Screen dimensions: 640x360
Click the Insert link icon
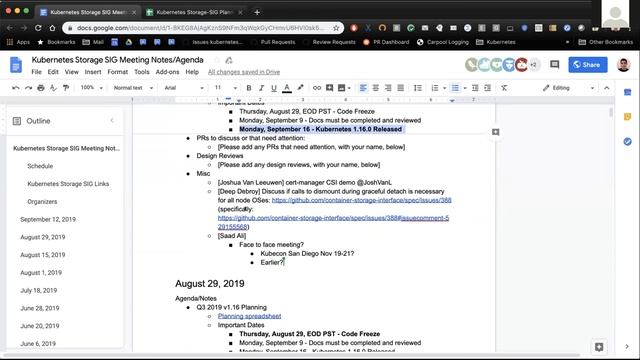[317, 88]
